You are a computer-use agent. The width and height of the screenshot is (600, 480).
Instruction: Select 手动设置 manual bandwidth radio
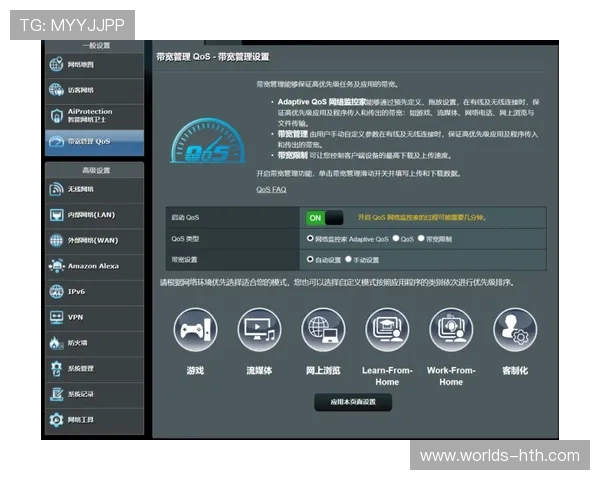click(348, 260)
